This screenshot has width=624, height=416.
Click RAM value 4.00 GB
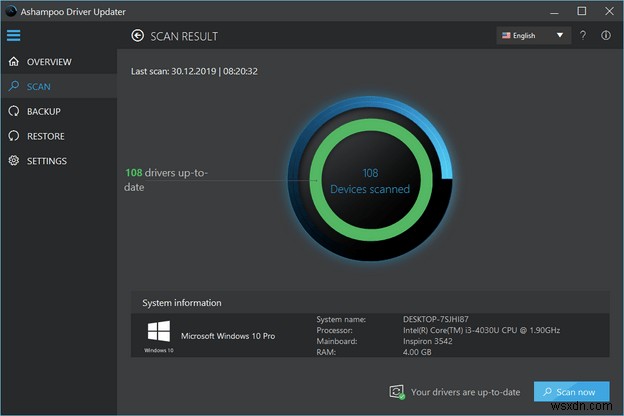(x=417, y=352)
